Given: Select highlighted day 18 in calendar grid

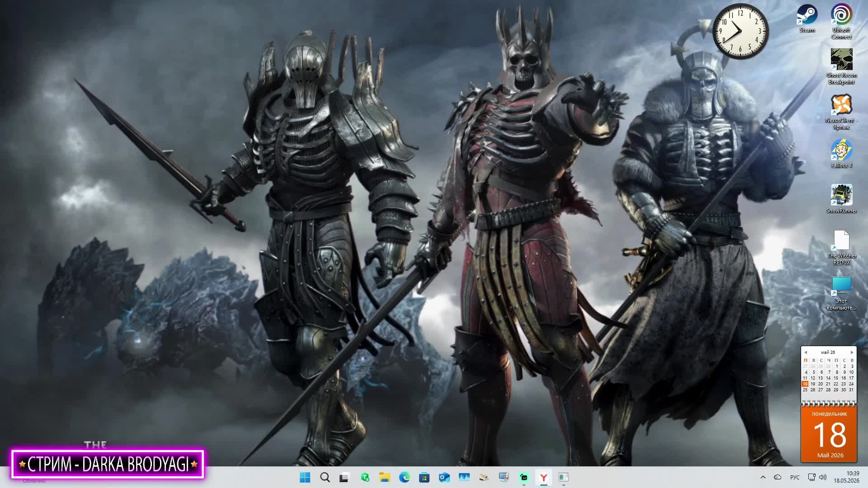Looking at the screenshot, I should 805,384.
